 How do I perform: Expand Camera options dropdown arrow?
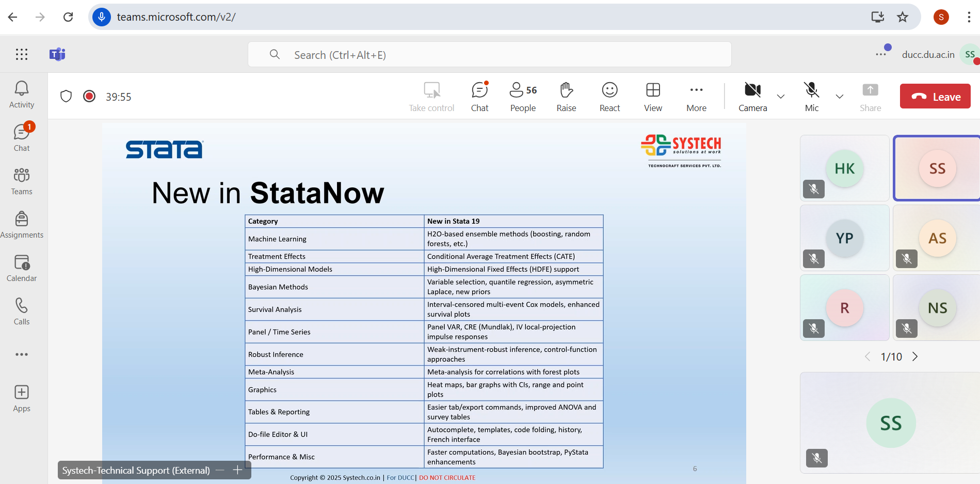781,97
